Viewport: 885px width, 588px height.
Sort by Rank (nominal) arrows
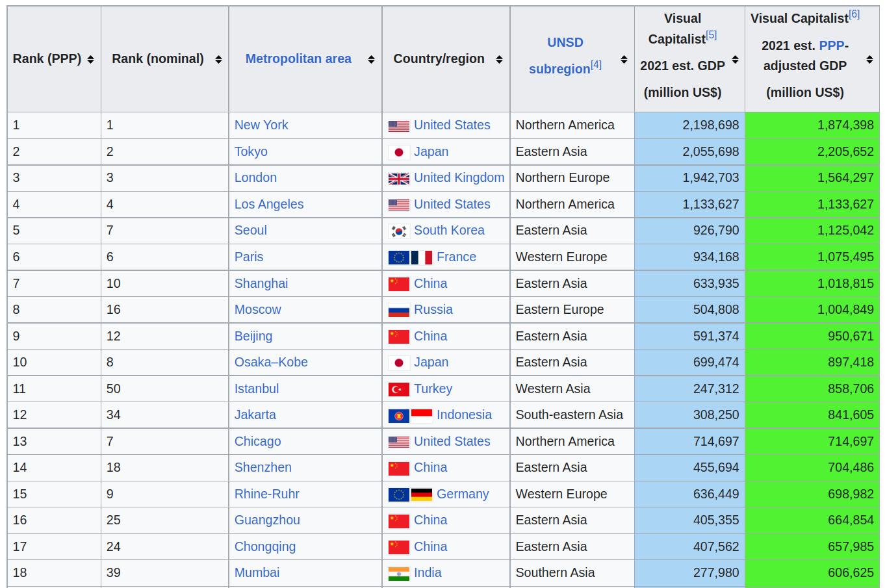tap(218, 59)
